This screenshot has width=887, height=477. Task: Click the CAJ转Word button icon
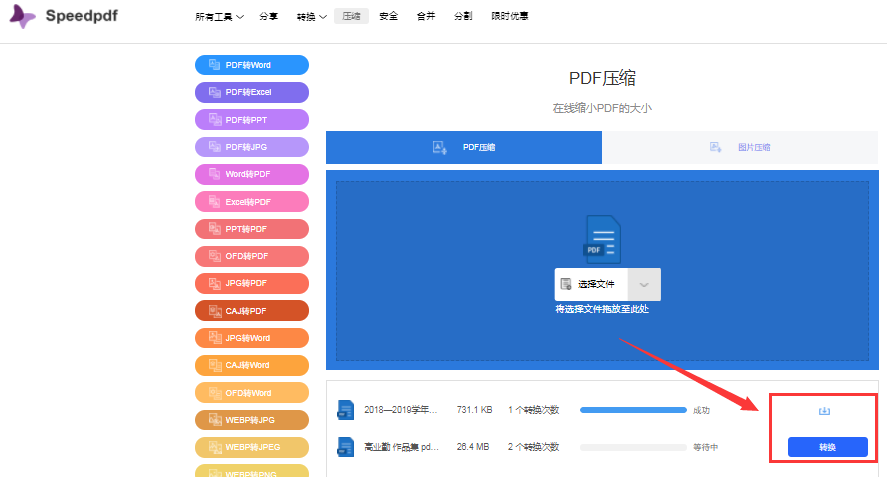click(214, 365)
